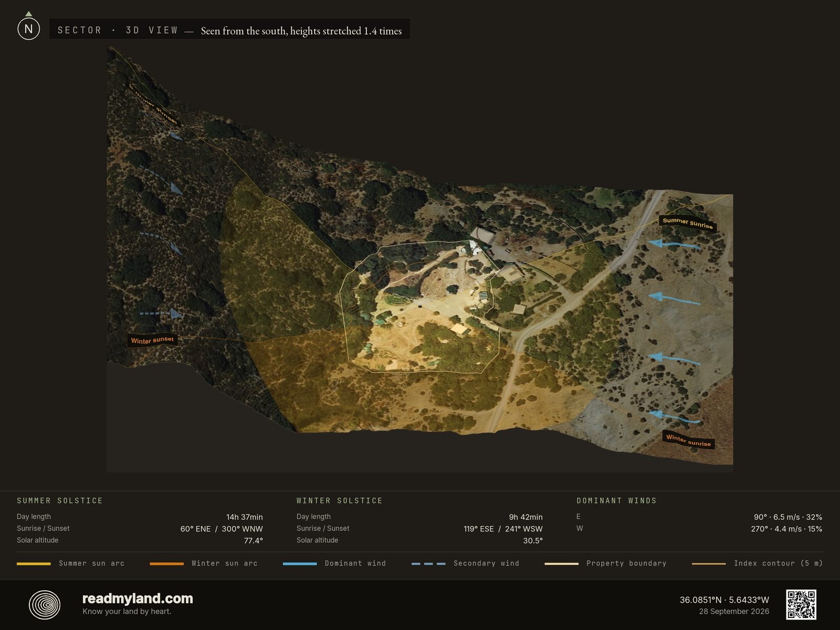This screenshot has height=630, width=840.
Task: Click the concentric rings readmyland logo
Action: point(45,604)
